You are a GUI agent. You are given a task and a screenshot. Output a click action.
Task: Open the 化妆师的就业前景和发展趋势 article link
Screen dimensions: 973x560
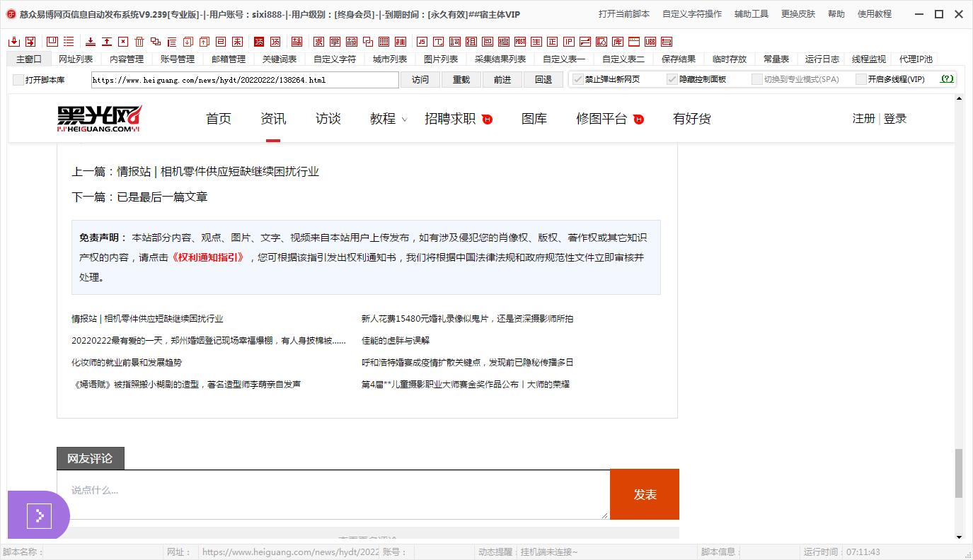point(127,363)
